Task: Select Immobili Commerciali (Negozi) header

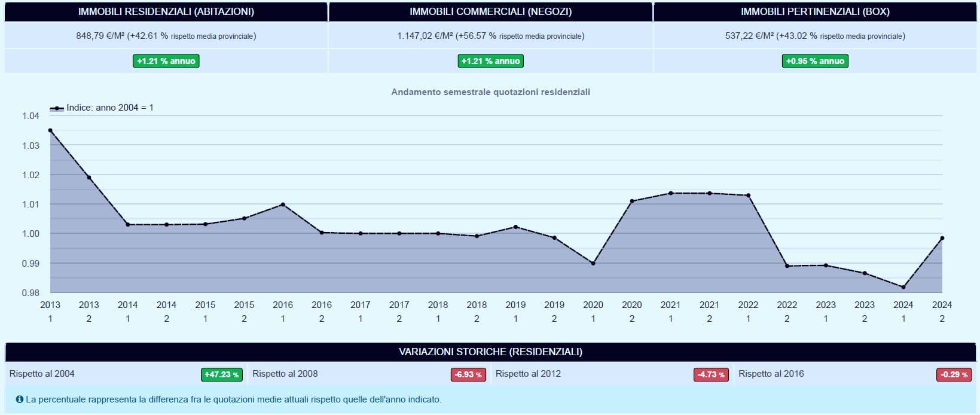Action: pyautogui.click(x=490, y=12)
